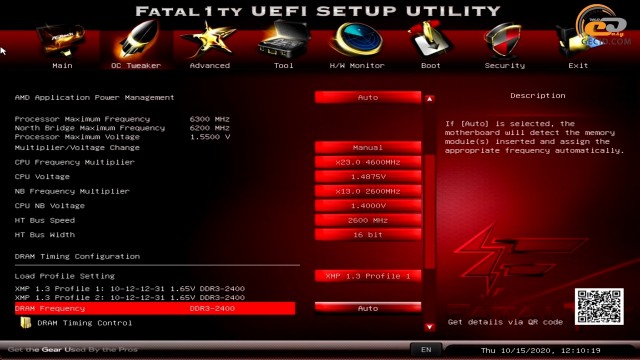
Task: Click the scroll up arrow
Action: tap(429, 99)
